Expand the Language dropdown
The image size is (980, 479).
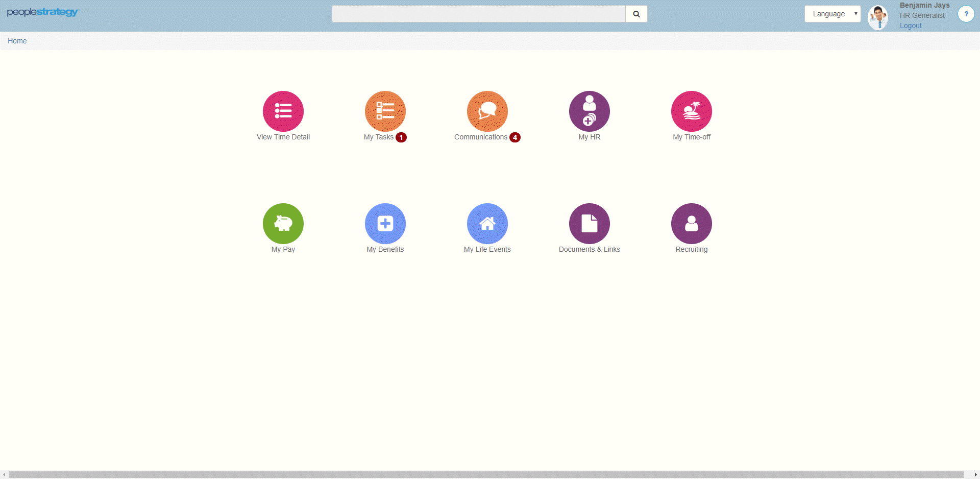coord(832,14)
